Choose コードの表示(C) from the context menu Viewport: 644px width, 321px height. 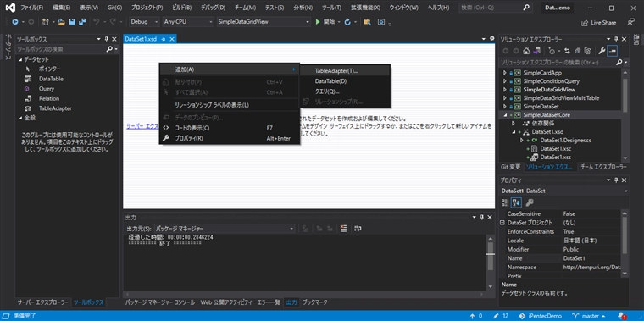point(229,128)
